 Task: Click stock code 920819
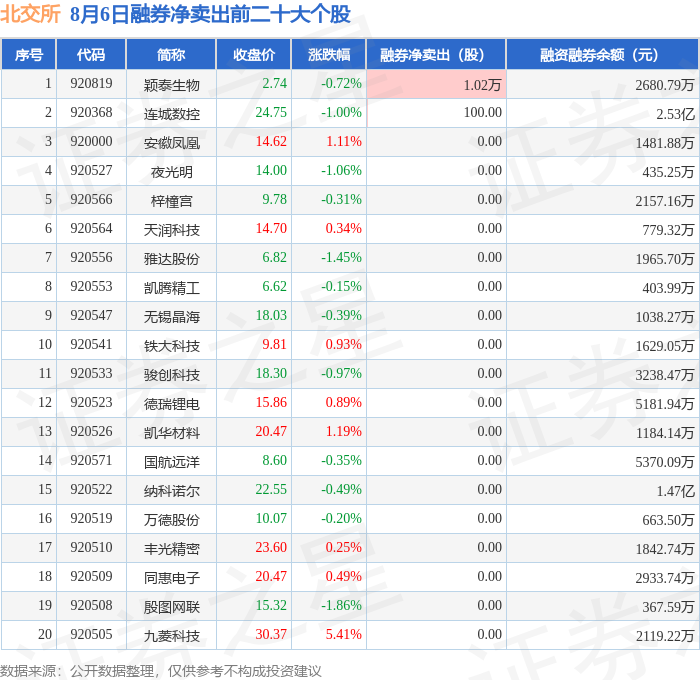(x=91, y=83)
